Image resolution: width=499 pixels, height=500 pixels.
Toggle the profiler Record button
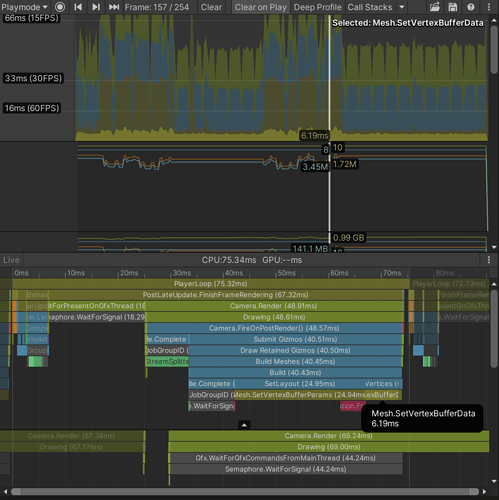60,7
